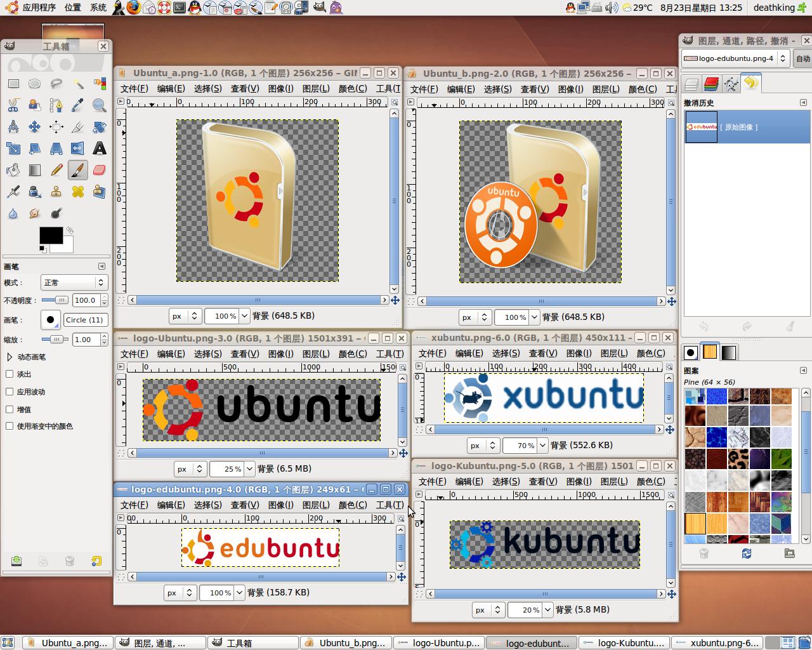The image size is (812, 650).
Task: Open the 模式 dropdown showing 正常
Action: 74,282
